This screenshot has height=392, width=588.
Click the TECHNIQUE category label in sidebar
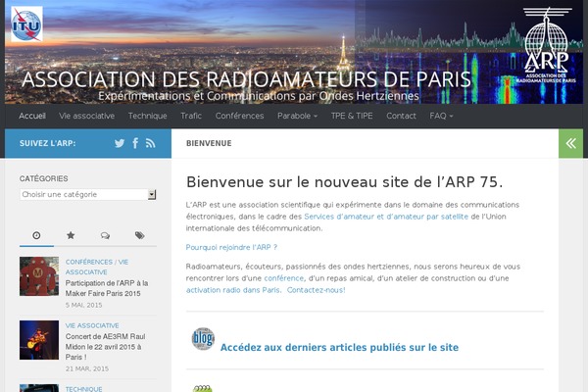[x=83, y=389]
